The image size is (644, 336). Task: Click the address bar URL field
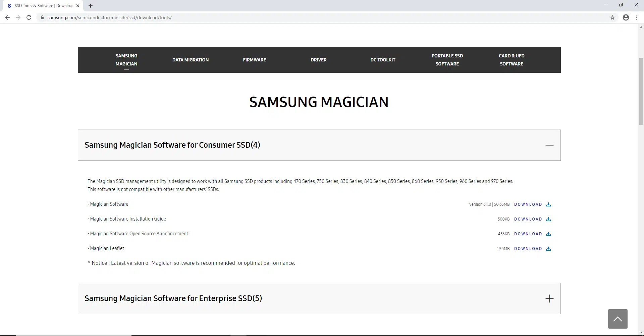click(322, 17)
